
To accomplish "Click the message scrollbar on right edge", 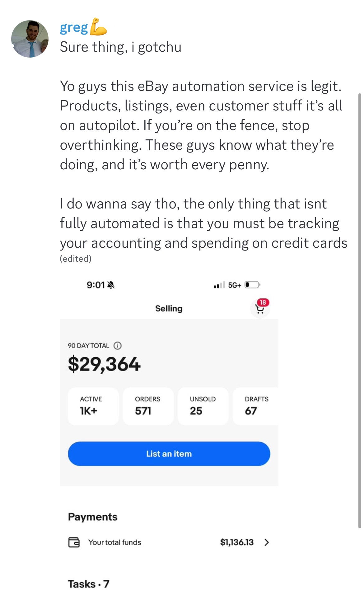I will point(360,311).
